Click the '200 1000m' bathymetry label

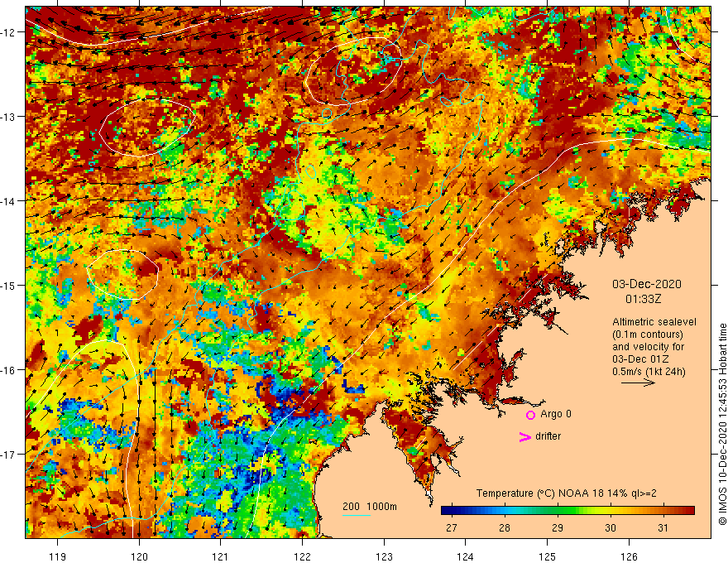[x=370, y=507]
